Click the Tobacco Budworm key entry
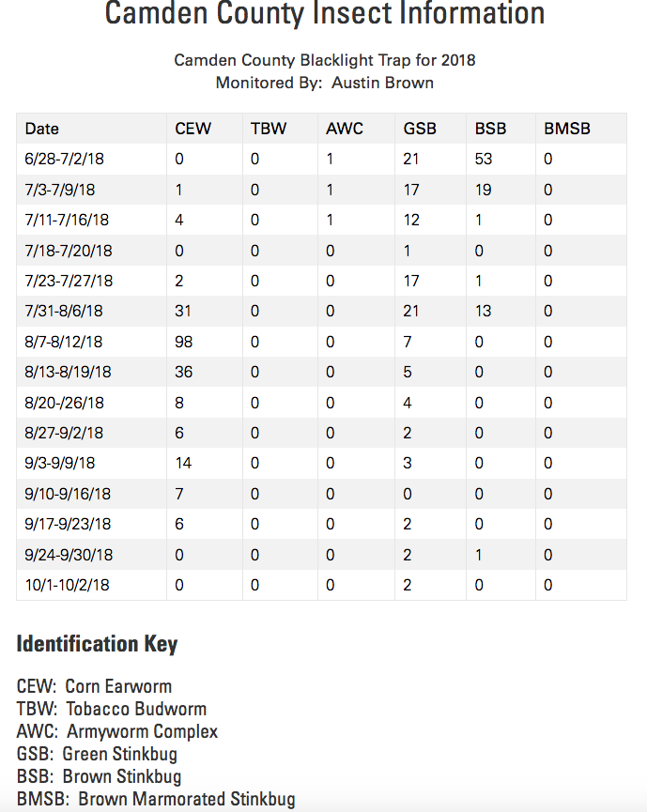Screen dimensions: 647x812 pyautogui.click(x=112, y=709)
